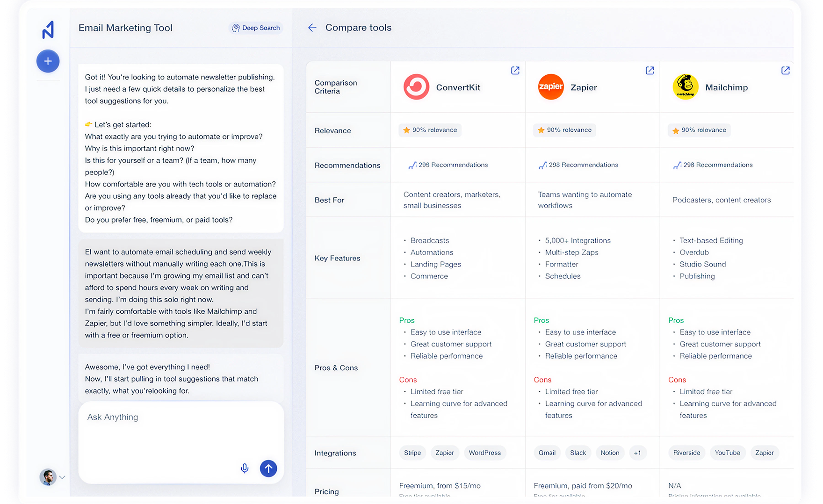Select the Riverside integration chip
Viewport: 823px width, 504px height.
click(x=687, y=453)
